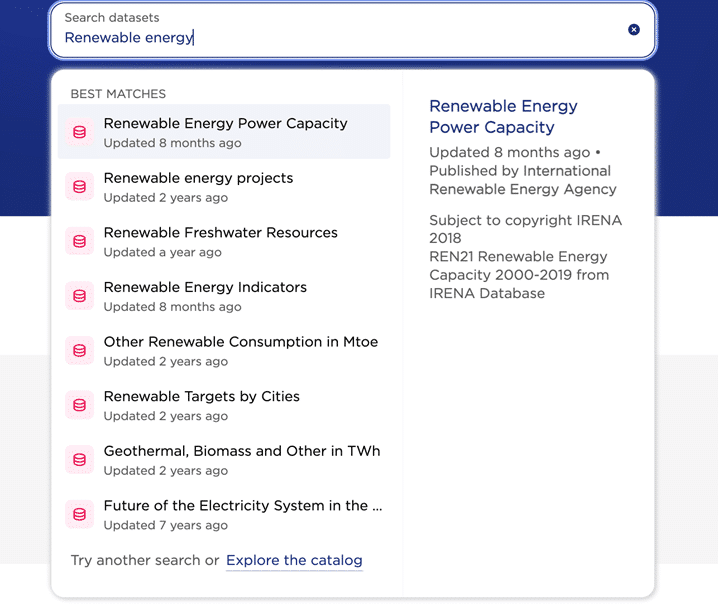Click dataset icon beside Renewable Energy Indicators
Viewport: 718px width, 604px height.
click(80, 296)
